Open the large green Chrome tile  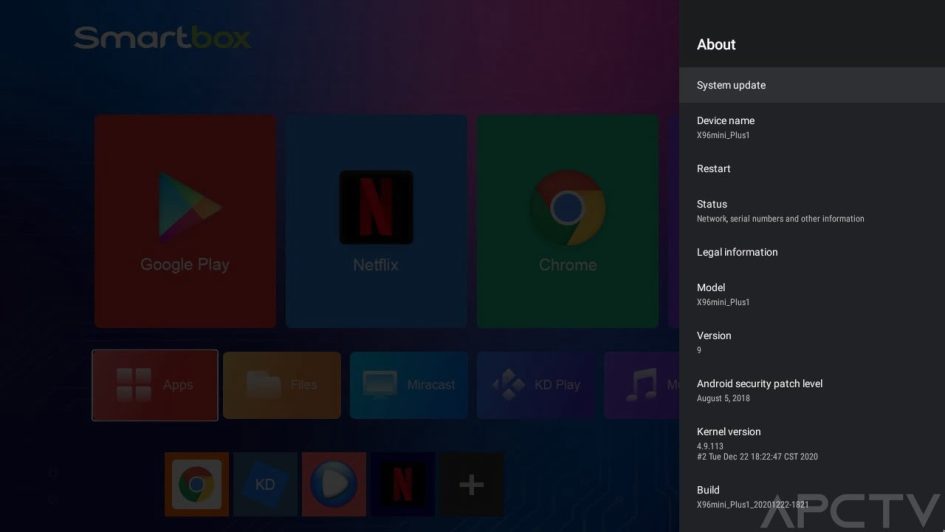click(567, 221)
